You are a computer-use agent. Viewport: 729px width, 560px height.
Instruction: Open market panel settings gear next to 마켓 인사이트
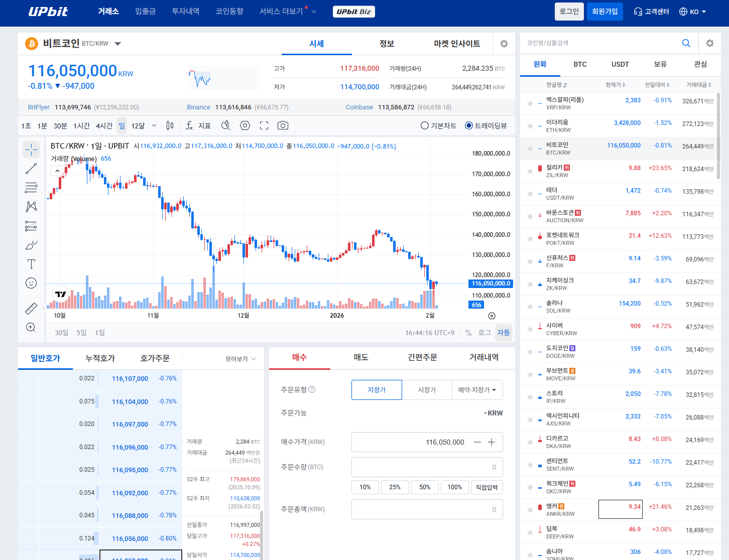click(x=504, y=44)
